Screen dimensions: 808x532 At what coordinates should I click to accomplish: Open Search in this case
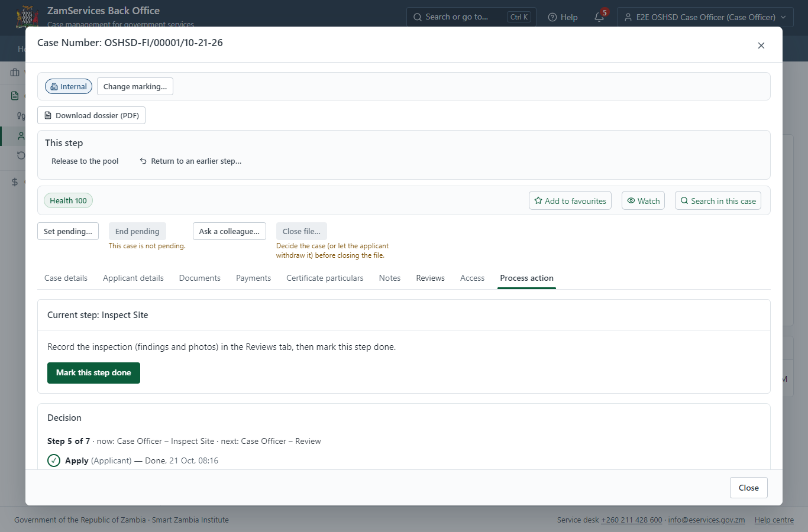(x=718, y=200)
